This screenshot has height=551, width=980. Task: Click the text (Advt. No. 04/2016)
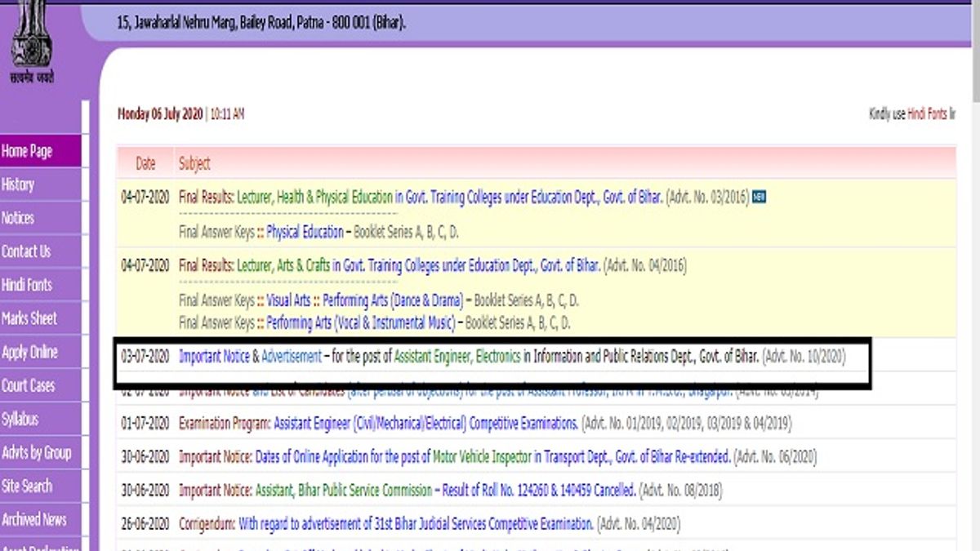(645, 265)
